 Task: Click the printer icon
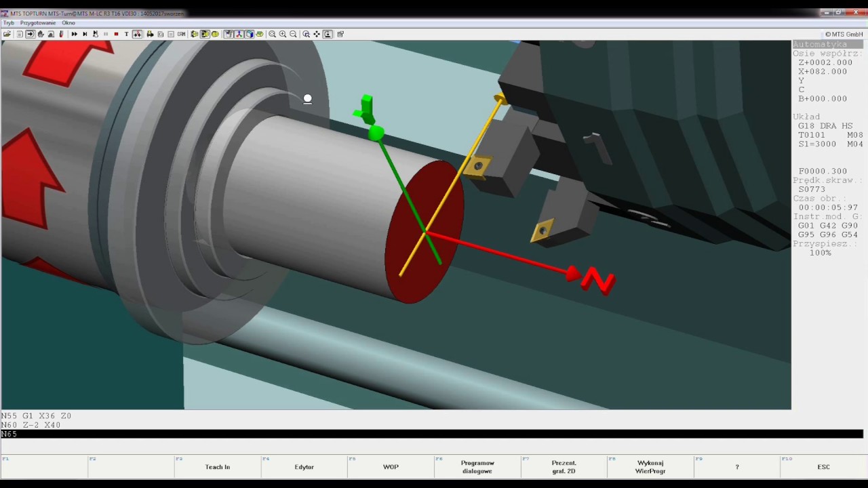(x=150, y=34)
